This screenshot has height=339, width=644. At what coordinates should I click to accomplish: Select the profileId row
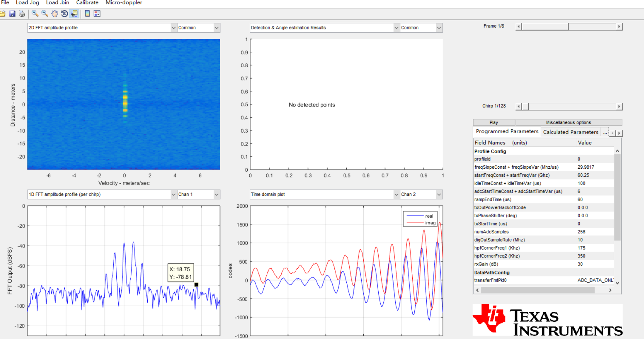pos(544,159)
